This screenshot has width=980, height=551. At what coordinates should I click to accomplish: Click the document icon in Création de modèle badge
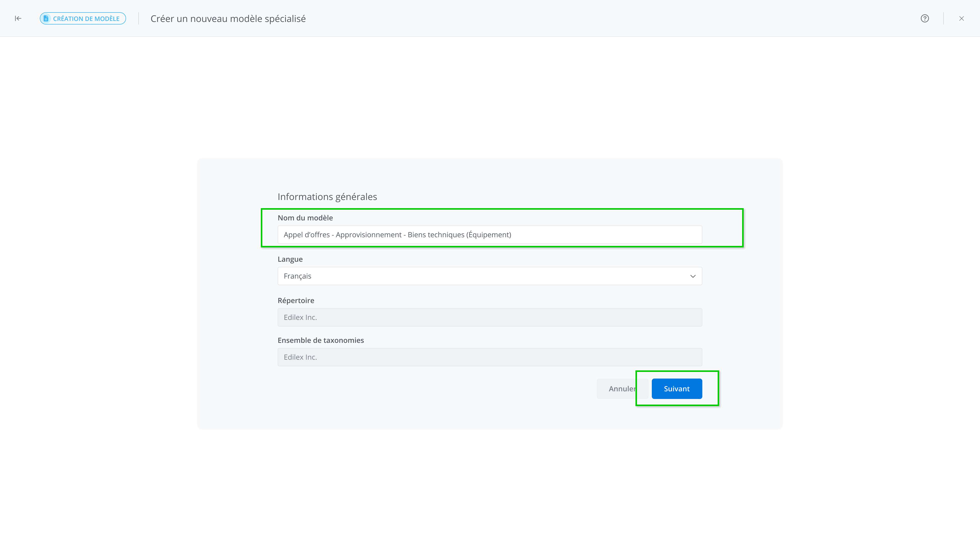(x=46, y=18)
